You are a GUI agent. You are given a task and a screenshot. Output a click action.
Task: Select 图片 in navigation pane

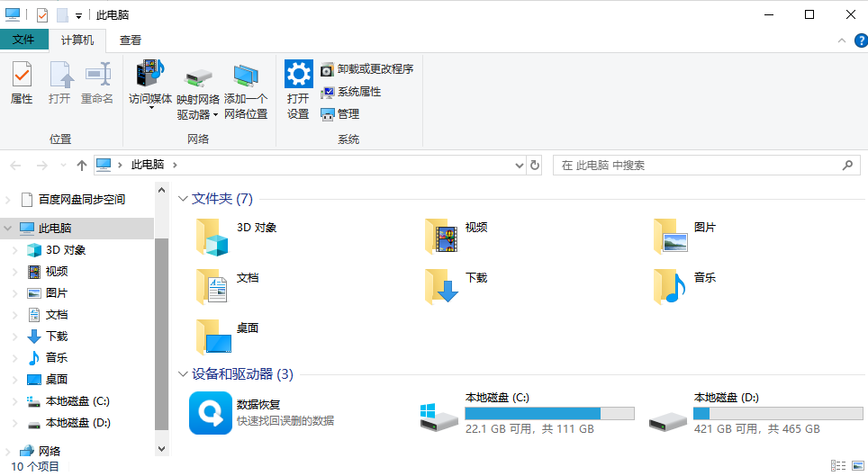(57, 293)
